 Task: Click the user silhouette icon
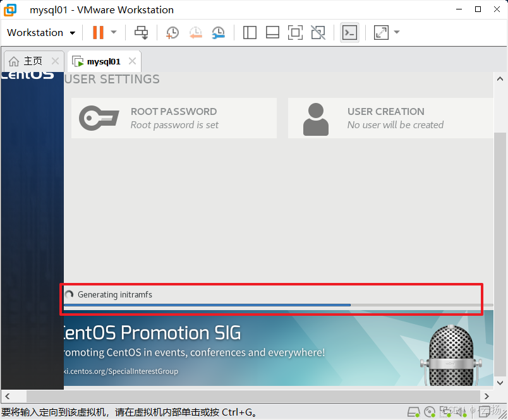316,119
